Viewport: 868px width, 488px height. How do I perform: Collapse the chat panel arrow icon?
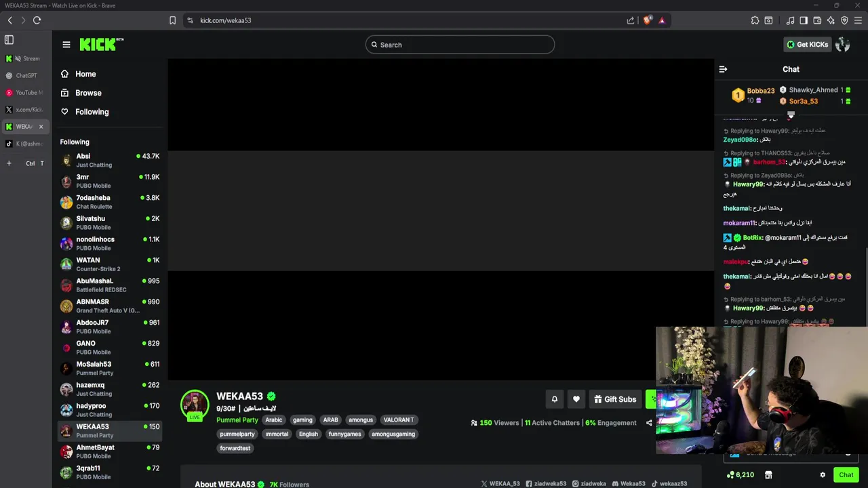click(x=723, y=69)
